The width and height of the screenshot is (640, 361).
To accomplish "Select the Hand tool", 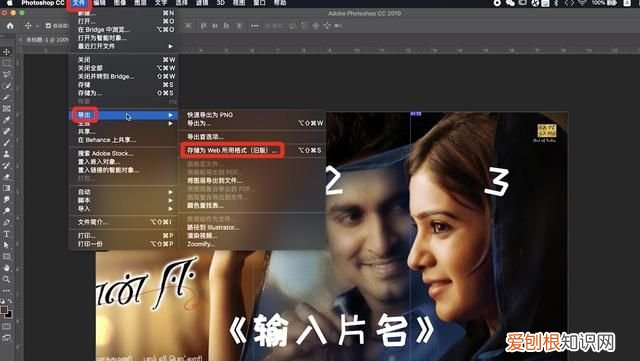I will (7, 268).
